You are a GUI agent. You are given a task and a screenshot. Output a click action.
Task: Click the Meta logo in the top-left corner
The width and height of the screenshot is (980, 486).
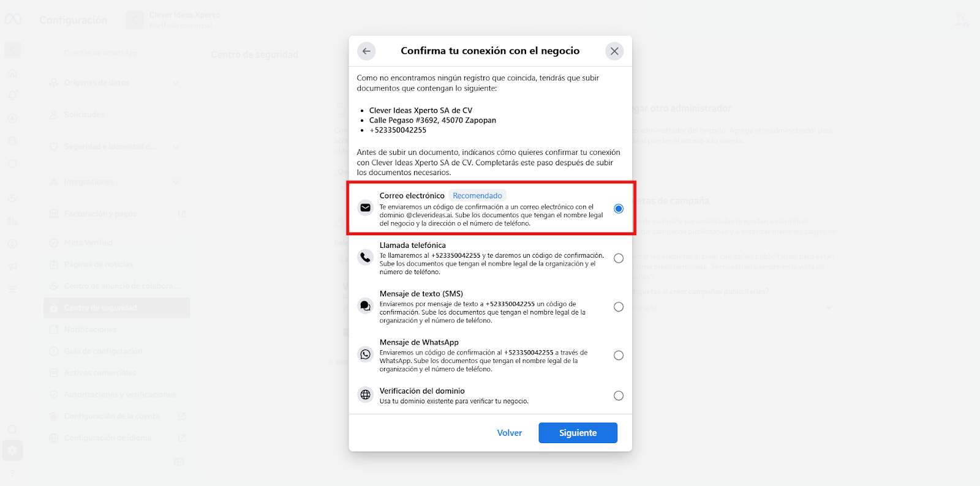13,20
